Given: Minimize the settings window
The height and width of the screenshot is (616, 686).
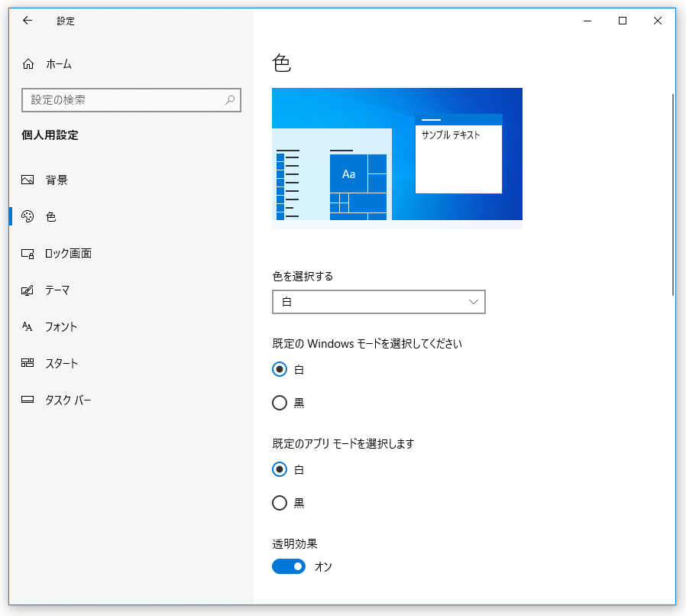Looking at the screenshot, I should click(587, 21).
